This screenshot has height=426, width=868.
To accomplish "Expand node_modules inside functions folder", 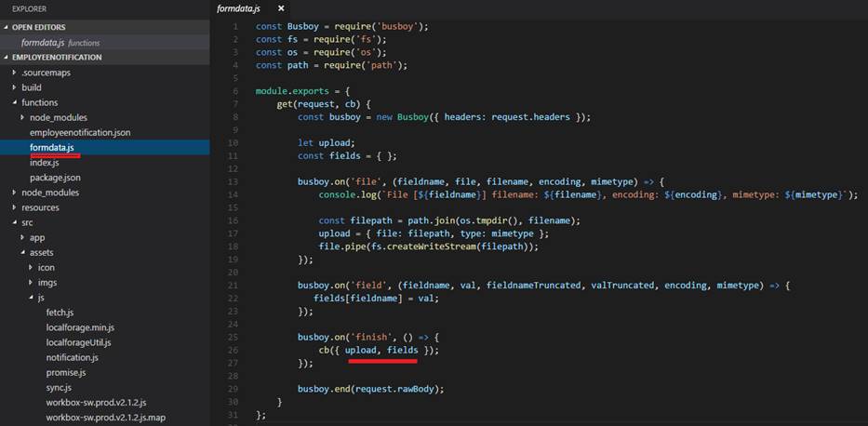I will pyautogui.click(x=22, y=117).
